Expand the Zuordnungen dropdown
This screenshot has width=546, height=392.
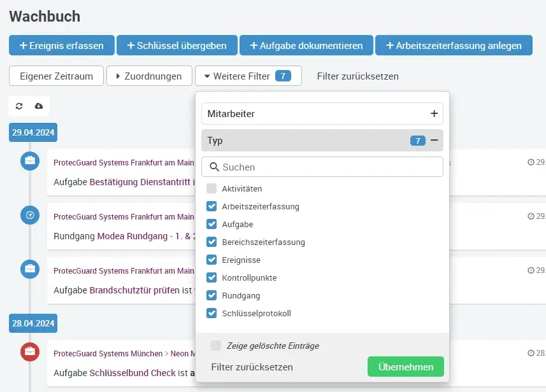coord(149,76)
